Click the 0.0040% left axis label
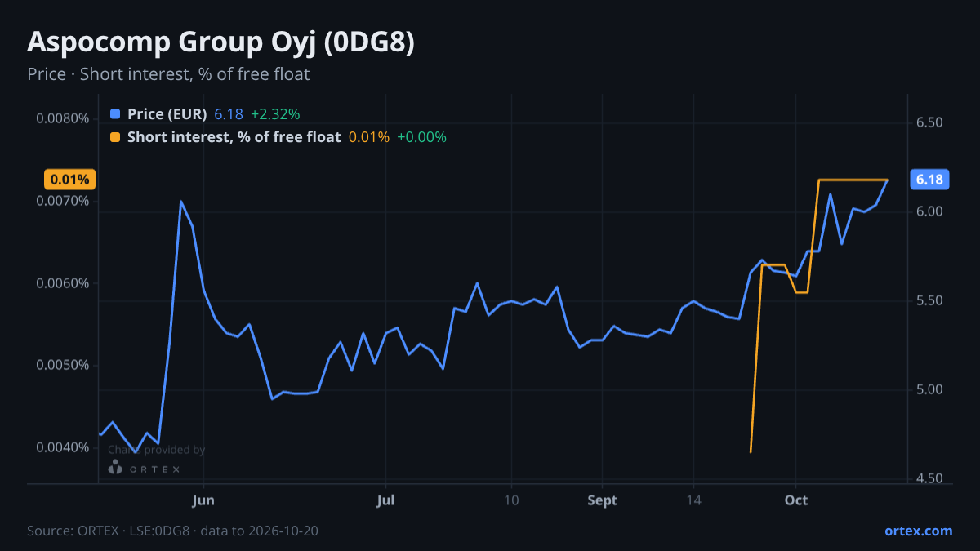 (x=62, y=447)
